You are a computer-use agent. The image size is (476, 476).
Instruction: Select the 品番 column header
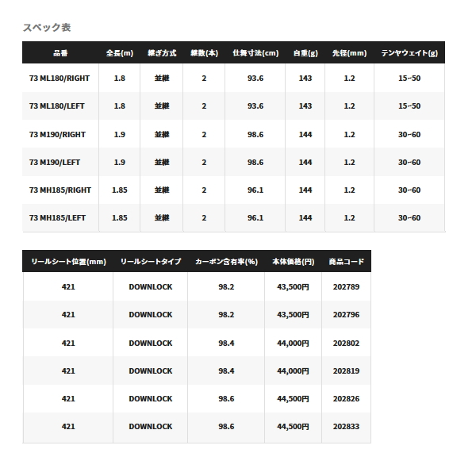tap(60, 53)
